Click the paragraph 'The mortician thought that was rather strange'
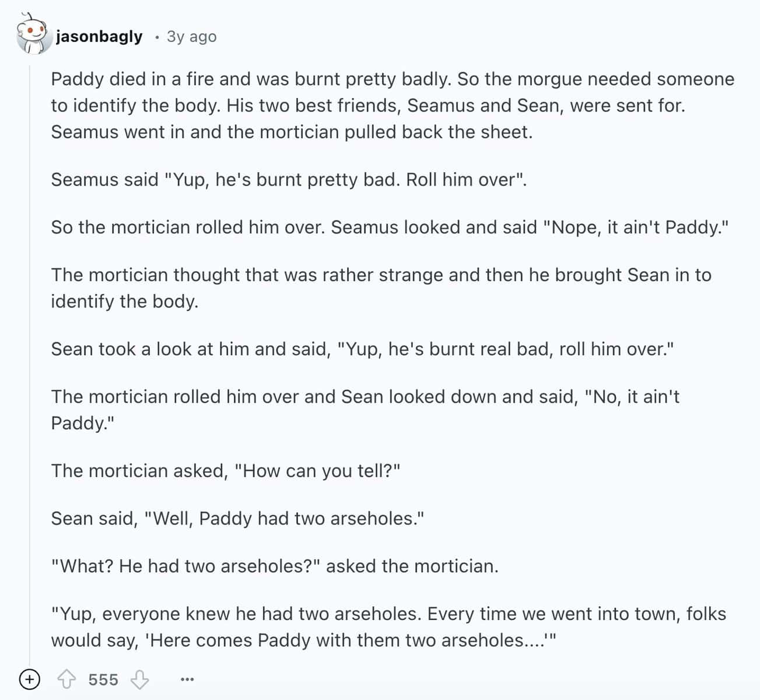This screenshot has width=760, height=700. [380, 275]
